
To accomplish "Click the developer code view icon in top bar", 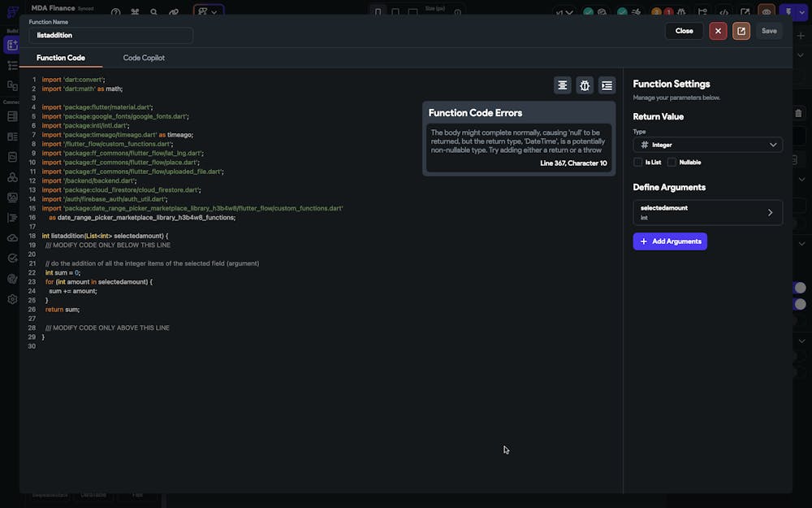I will tap(724, 12).
